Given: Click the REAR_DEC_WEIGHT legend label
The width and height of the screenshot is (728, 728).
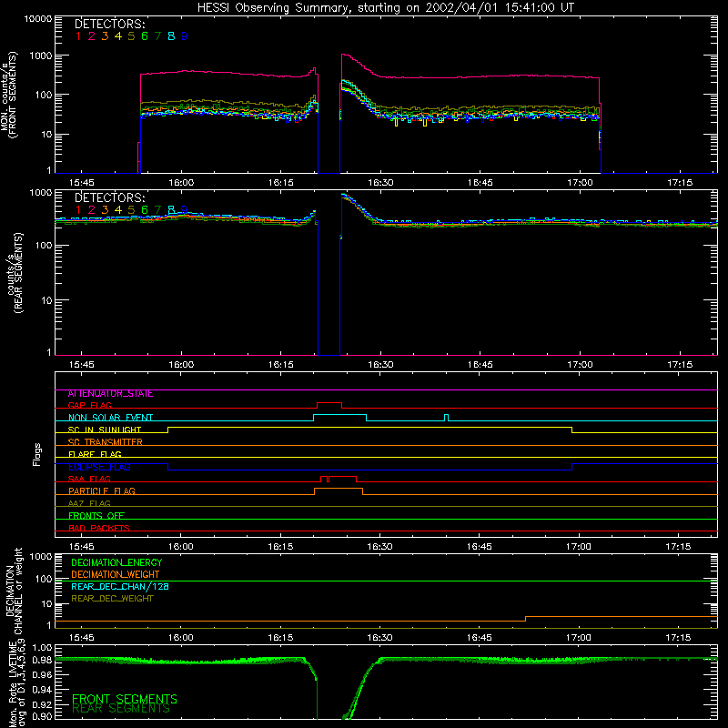Looking at the screenshot, I should pyautogui.click(x=112, y=599).
